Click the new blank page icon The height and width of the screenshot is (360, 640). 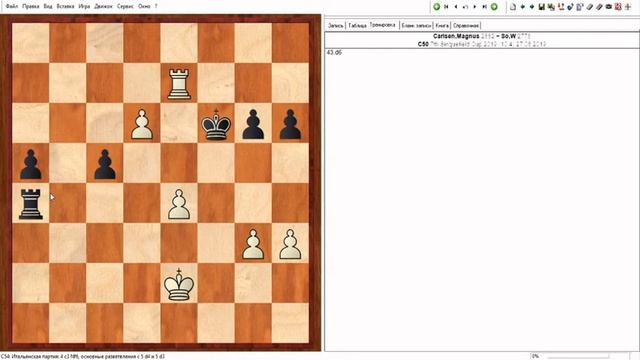pos(513,7)
